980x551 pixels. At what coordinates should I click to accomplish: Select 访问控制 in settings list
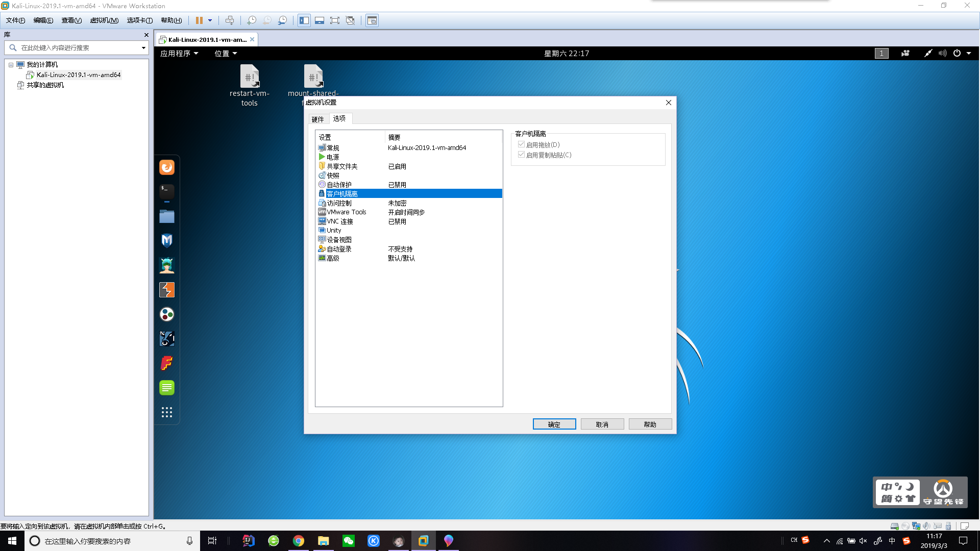[x=409, y=203]
